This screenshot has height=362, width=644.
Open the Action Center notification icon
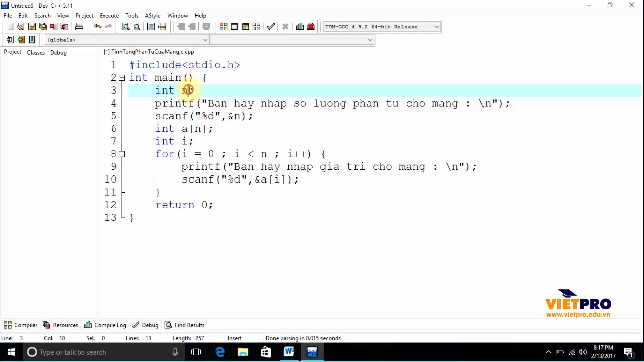(x=628, y=352)
